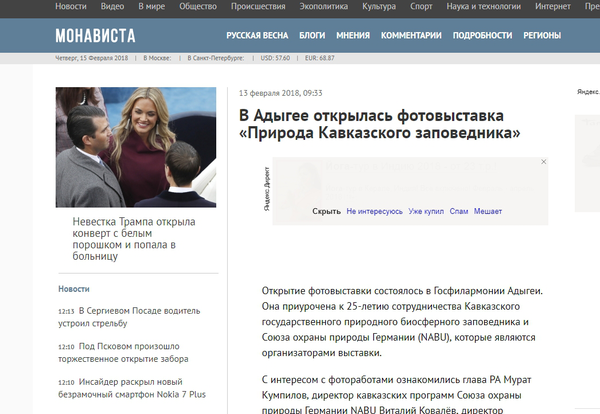Open БЛОГИ in header navigation
The height and width of the screenshot is (414, 600).
(312, 36)
